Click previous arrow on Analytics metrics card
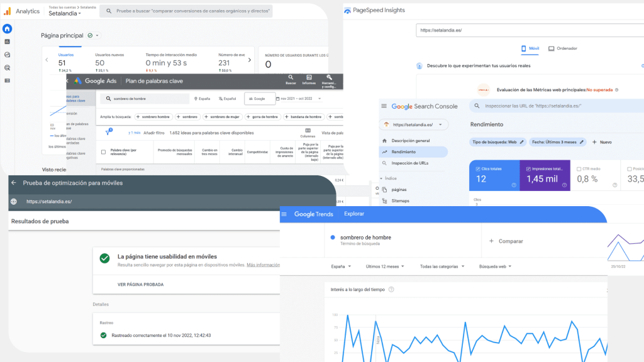644x362 pixels. [47, 60]
